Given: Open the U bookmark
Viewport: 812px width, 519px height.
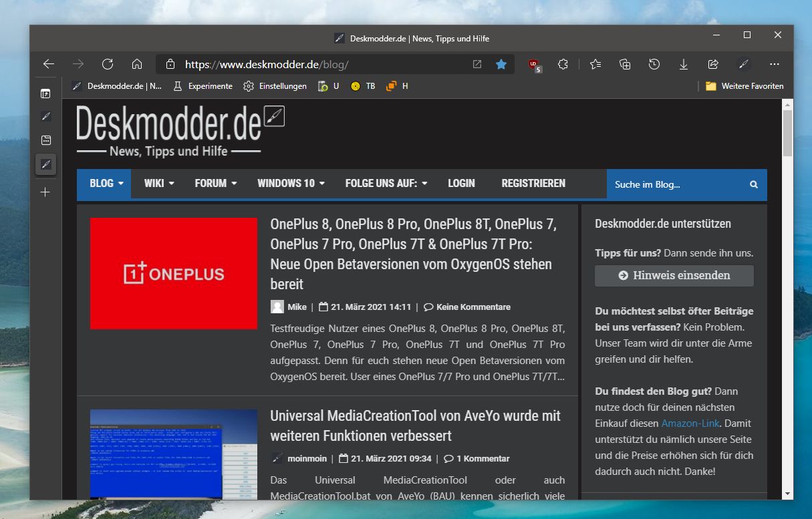Looking at the screenshot, I should tap(329, 86).
